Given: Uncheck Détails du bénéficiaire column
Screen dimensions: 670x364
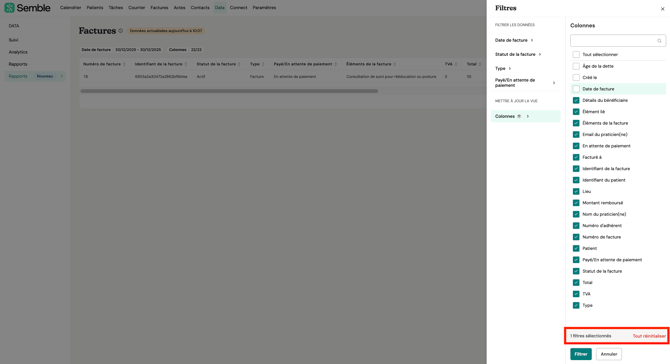Looking at the screenshot, I should (576, 100).
